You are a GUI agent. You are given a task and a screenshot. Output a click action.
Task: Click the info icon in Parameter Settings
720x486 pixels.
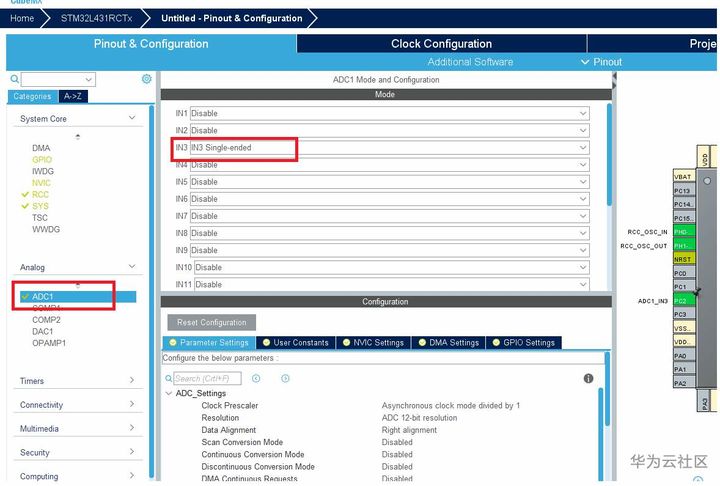coord(588,379)
